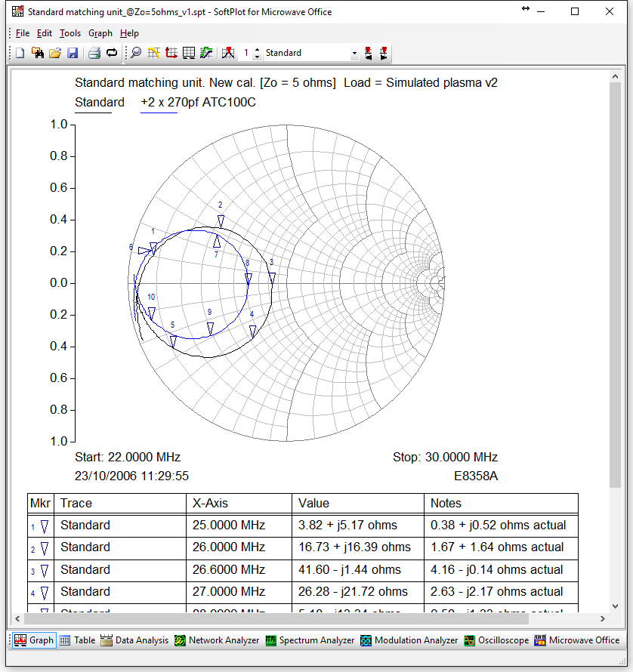The image size is (633, 672).
Task: Print the Smith chart plot
Action: tap(94, 53)
